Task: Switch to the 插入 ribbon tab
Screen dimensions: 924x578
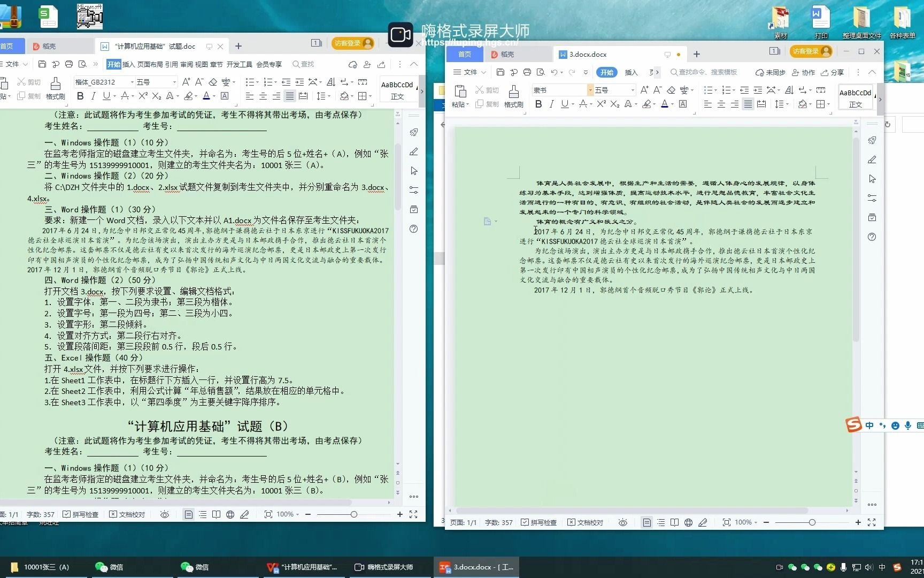Action: (631, 72)
